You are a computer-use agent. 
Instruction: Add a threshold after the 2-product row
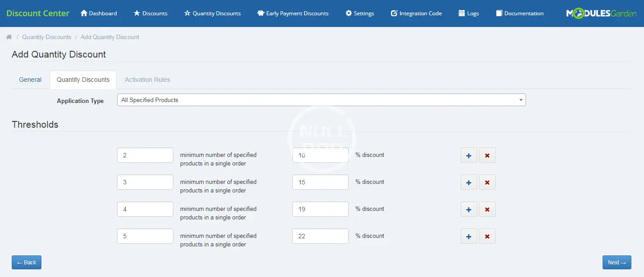tap(469, 156)
